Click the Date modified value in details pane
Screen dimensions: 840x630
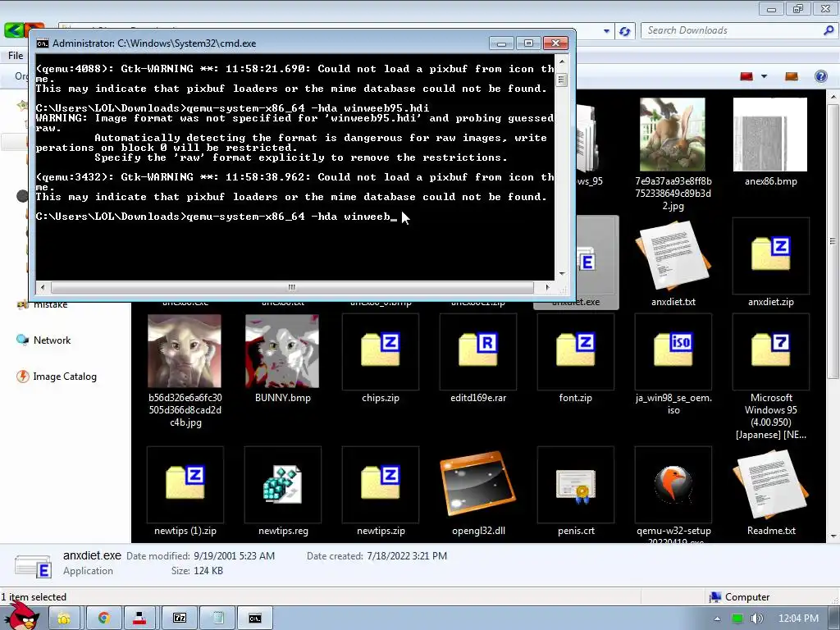tap(234, 556)
